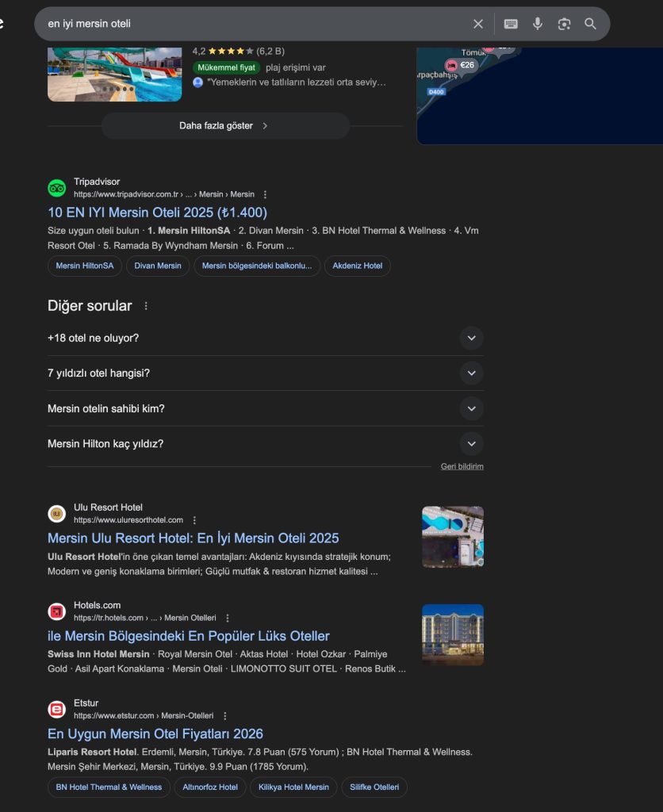Open the three-dot menu for Hotels.com result

228,618
